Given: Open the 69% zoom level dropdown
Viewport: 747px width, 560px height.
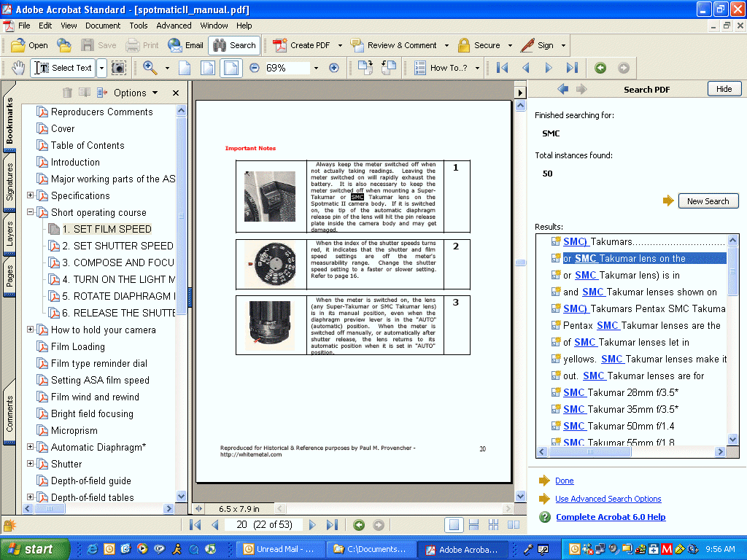Looking at the screenshot, I should coord(316,68).
